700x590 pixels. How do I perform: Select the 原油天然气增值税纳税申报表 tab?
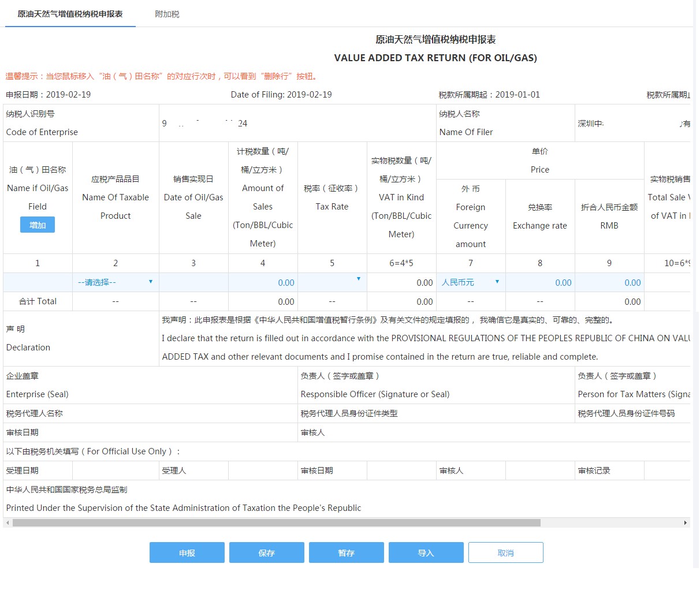coord(70,14)
